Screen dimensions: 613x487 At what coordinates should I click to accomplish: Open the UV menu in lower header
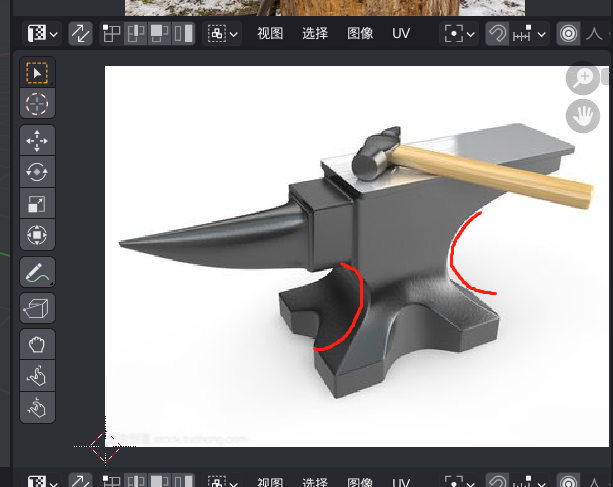pos(401,482)
